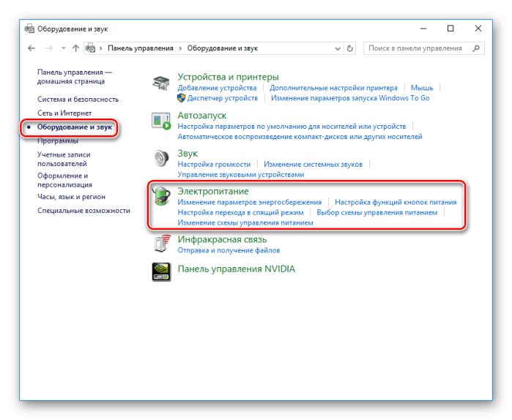Select Панель управления in the breadcrumb

(x=141, y=48)
